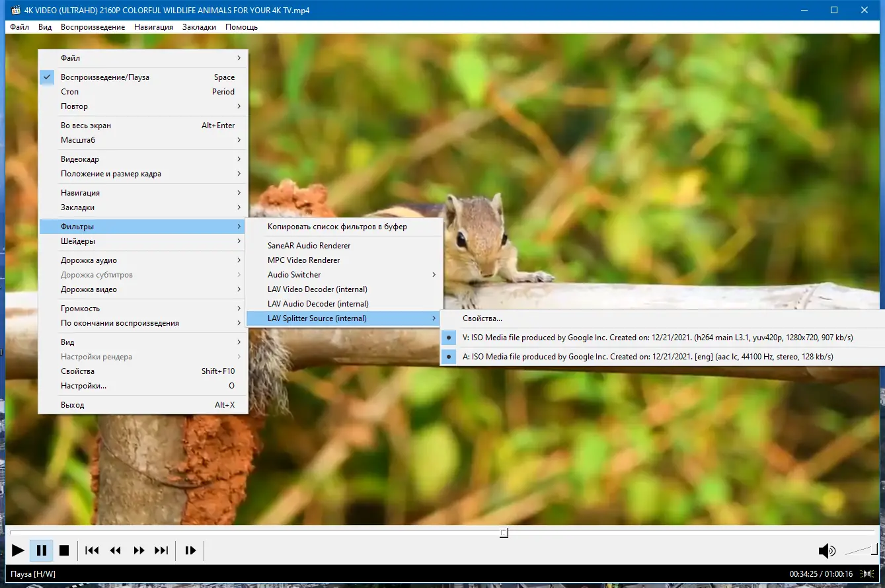Expand По окончании воспроизведения submenu
The height and width of the screenshot is (588, 885).
pos(143,323)
